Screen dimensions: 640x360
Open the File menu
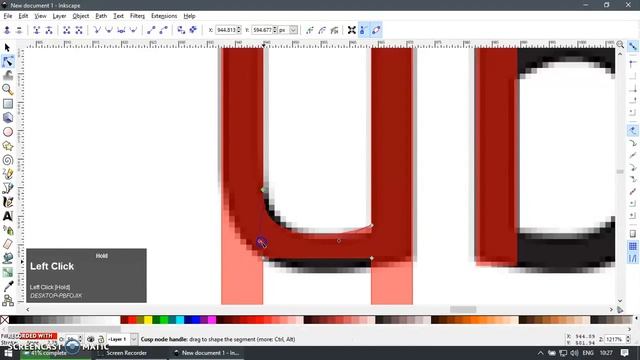(x=8, y=16)
